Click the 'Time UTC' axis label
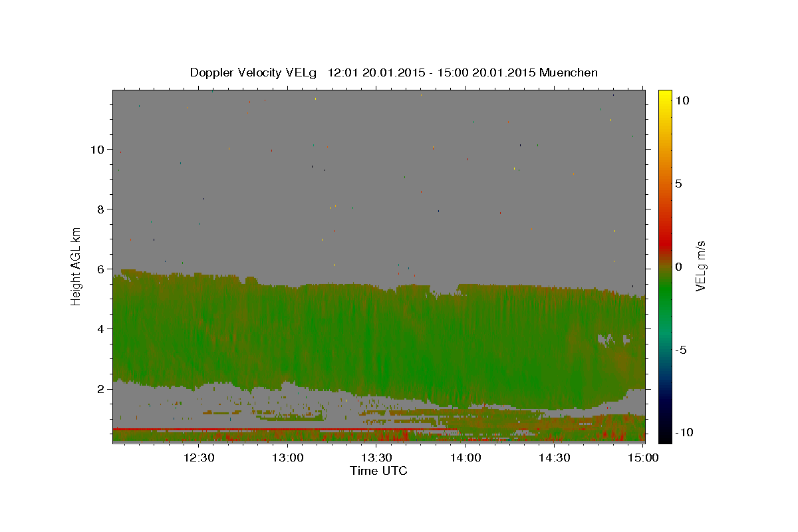The height and width of the screenshot is (532, 798). pyautogui.click(x=378, y=471)
